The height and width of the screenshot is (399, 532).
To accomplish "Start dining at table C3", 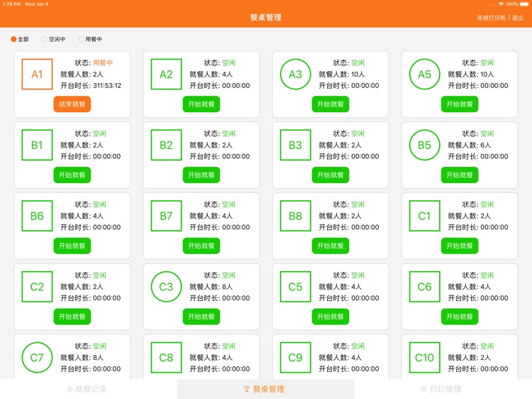I will (201, 317).
